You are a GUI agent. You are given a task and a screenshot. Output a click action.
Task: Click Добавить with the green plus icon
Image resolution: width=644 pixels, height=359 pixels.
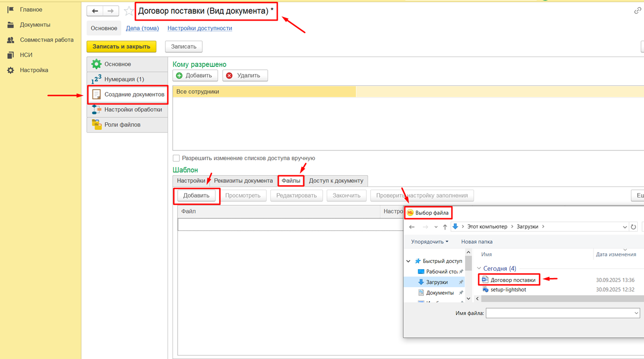click(x=195, y=76)
